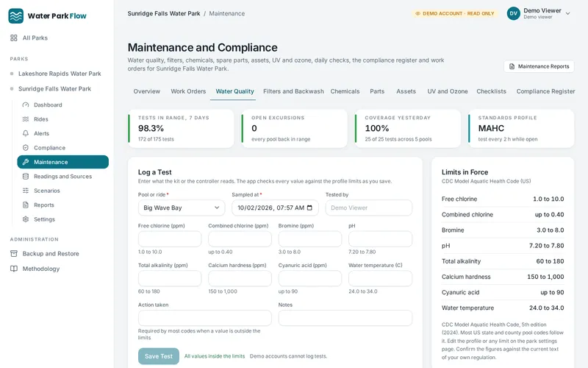
Task: Click the Compliance shield icon
Action: pyautogui.click(x=26, y=148)
